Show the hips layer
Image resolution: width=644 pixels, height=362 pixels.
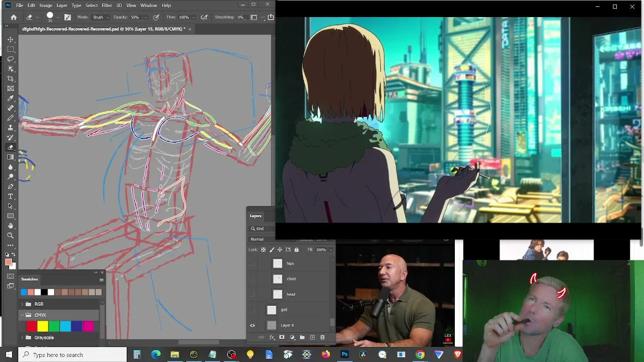[x=253, y=263]
